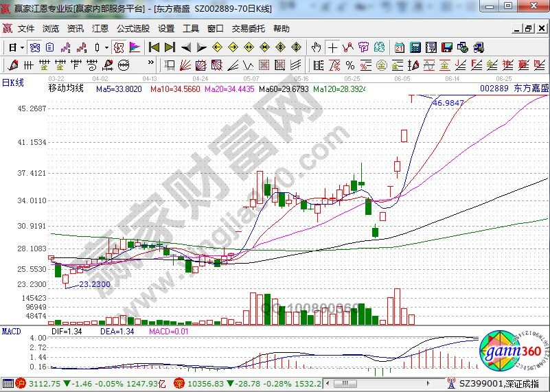Image resolution: width=550 pixels, height=392 pixels.
Task: Expand the candlestick type dropdown arrow
Action: click(x=106, y=47)
